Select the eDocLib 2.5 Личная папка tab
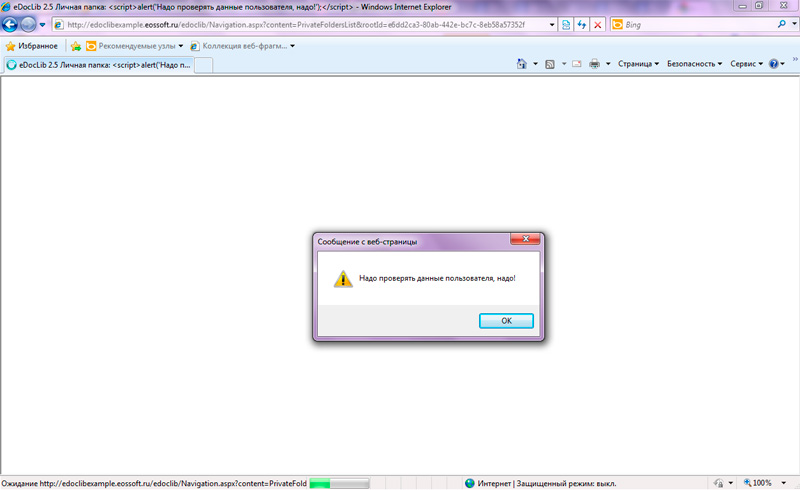 [99, 65]
